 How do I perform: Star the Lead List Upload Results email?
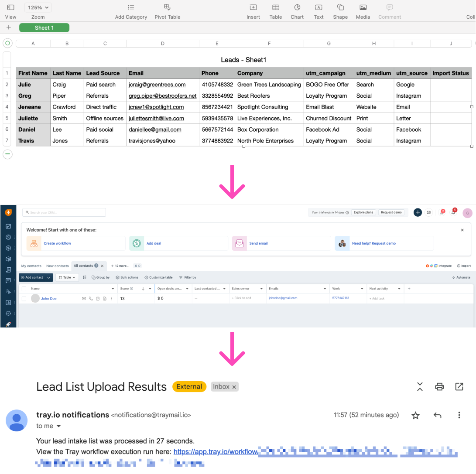point(416,416)
